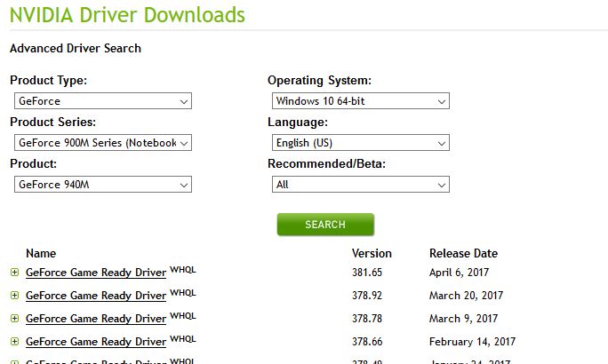Click version number 378.92
608x364 pixels.
tap(367, 296)
